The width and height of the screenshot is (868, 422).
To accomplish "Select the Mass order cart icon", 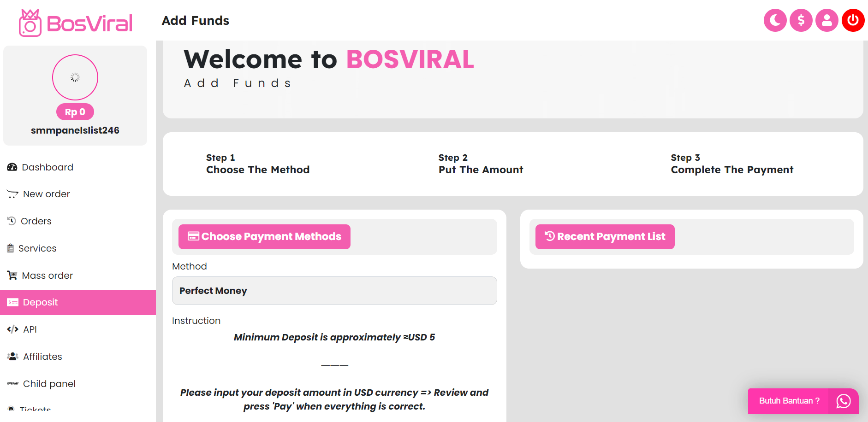I will (x=12, y=275).
